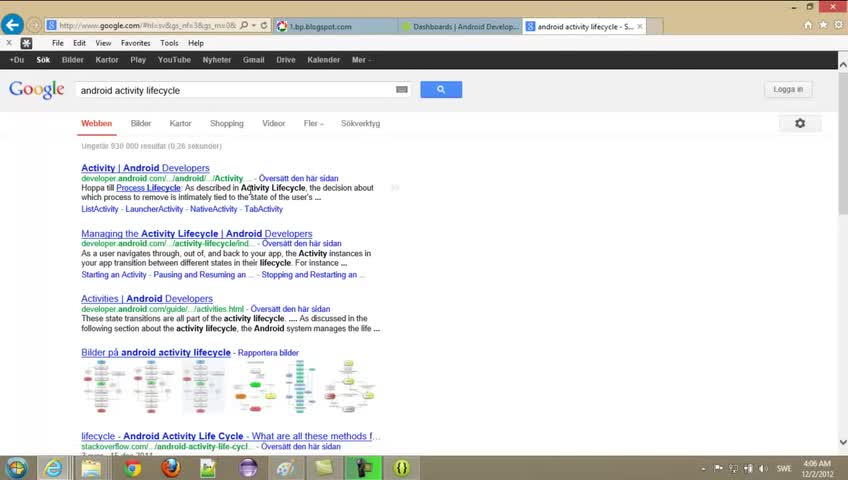Open the Favorites menu
The height and width of the screenshot is (480, 848).
pyautogui.click(x=135, y=43)
